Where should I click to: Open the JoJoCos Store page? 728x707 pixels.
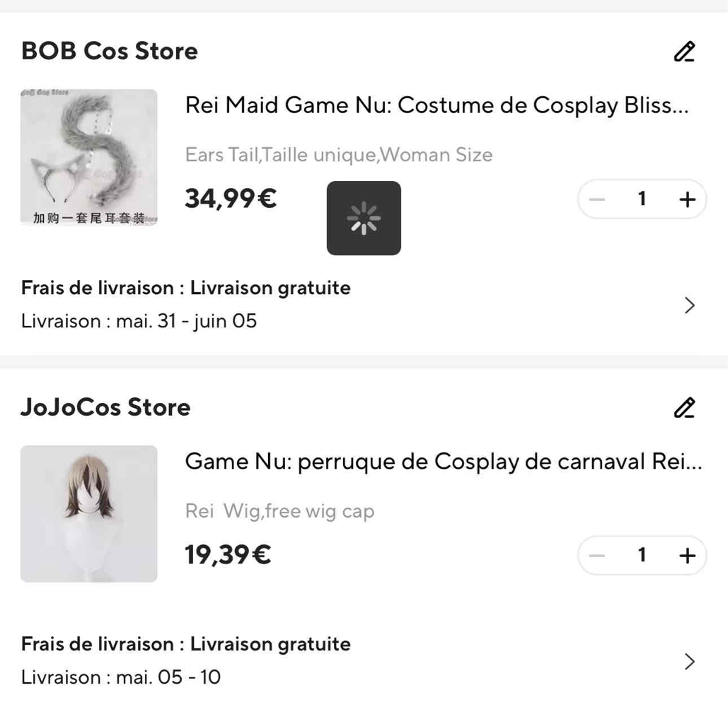[x=106, y=407]
